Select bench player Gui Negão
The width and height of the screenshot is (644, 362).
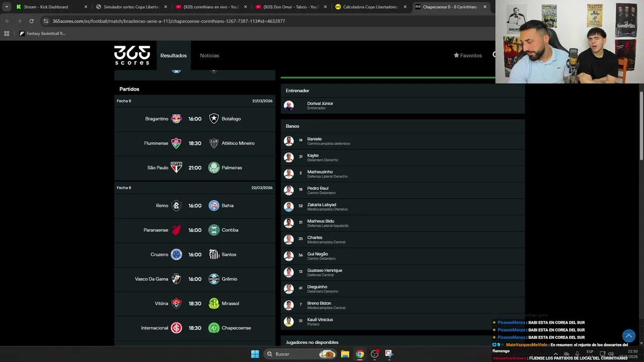pos(403,256)
